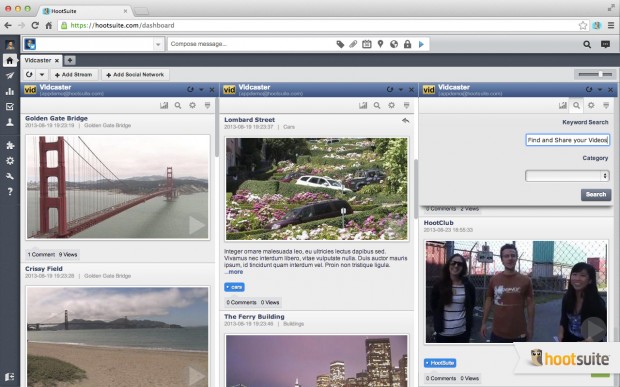
Task: Expand third Vidcaster stream options arrow
Action: pyautogui.click(x=600, y=90)
